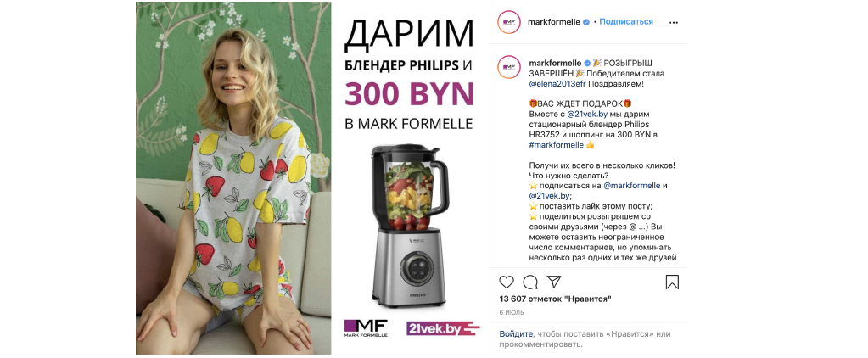Click markformelle avatar in post header
This screenshot has height=358, width=868.
point(509,22)
